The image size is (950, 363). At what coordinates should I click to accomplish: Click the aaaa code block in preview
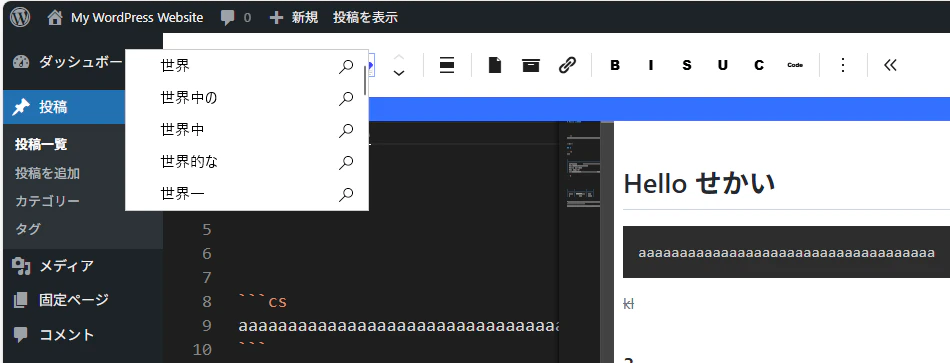click(x=786, y=252)
